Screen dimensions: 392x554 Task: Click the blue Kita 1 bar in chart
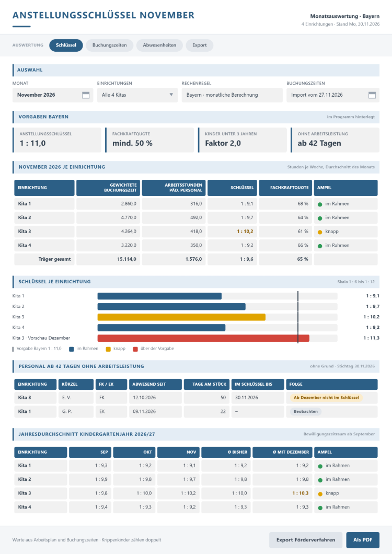pyautogui.click(x=159, y=296)
